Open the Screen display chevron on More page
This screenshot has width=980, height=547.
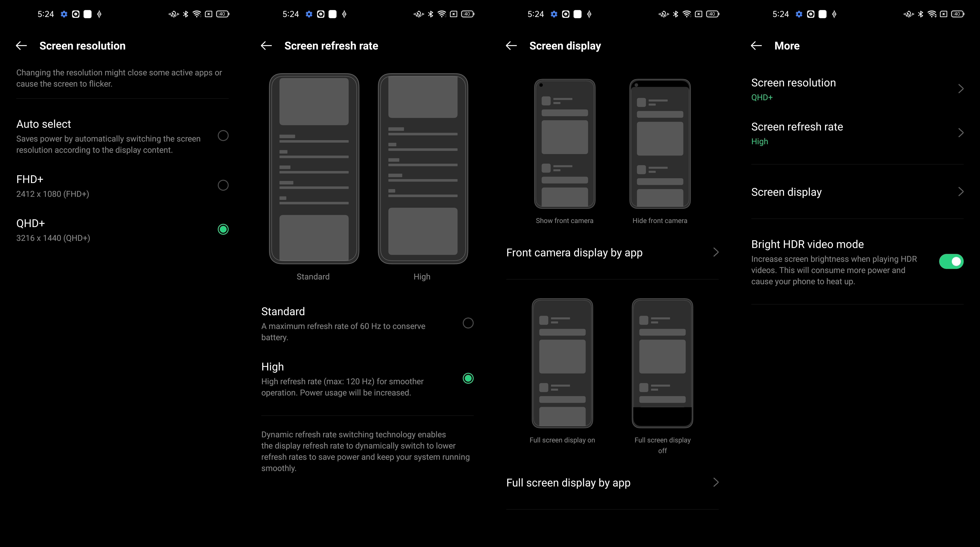(961, 191)
